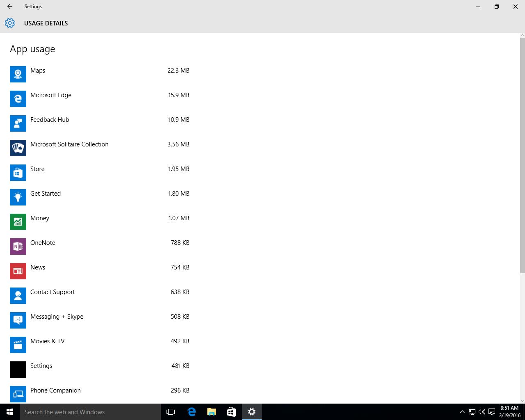Click the "OneNote" app name
The image size is (525, 420).
pyautogui.click(x=43, y=243)
